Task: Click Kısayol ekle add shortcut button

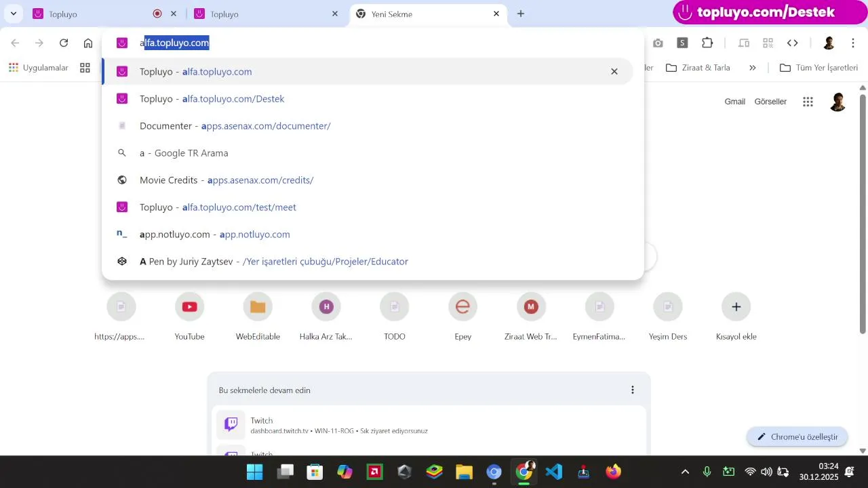Action: (736, 317)
